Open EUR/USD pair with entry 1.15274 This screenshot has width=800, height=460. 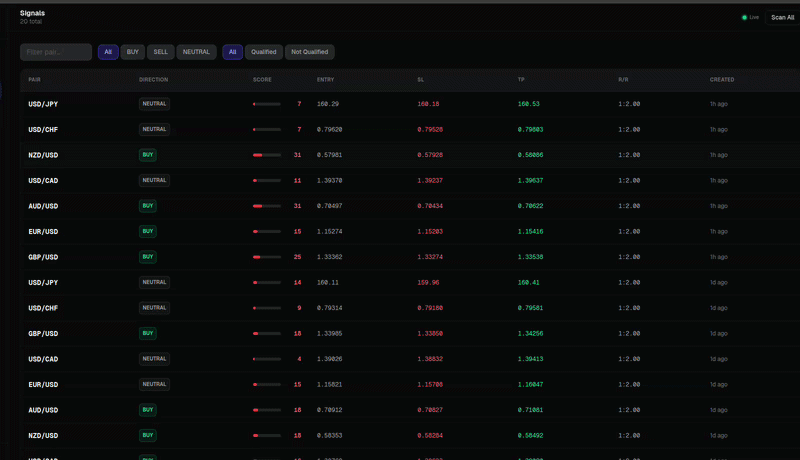43,232
